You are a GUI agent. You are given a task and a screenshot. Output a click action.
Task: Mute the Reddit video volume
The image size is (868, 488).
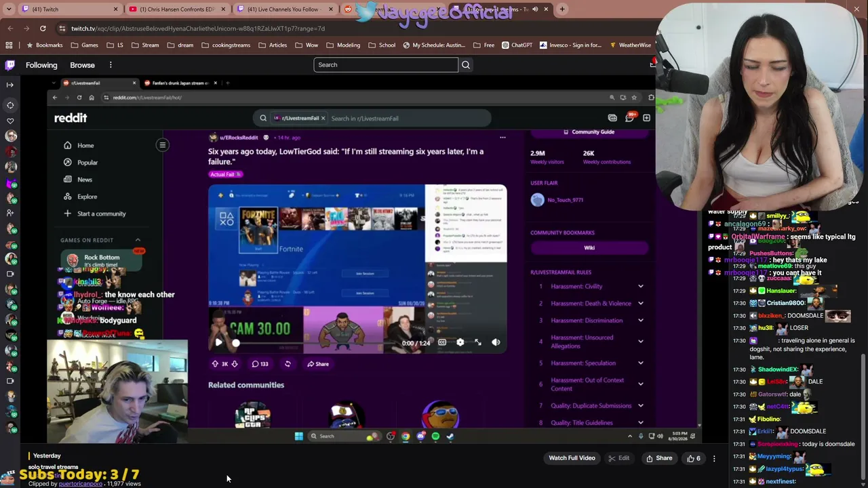[496, 342]
